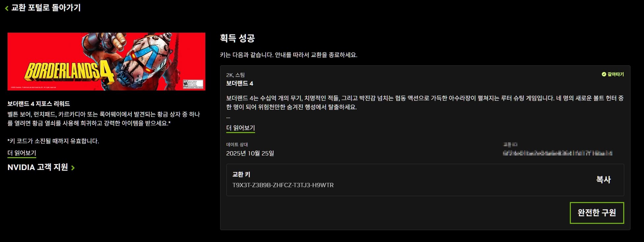This screenshot has height=242, width=644.
Task: Open the Borderlands 4 banner image
Action: (x=106, y=61)
